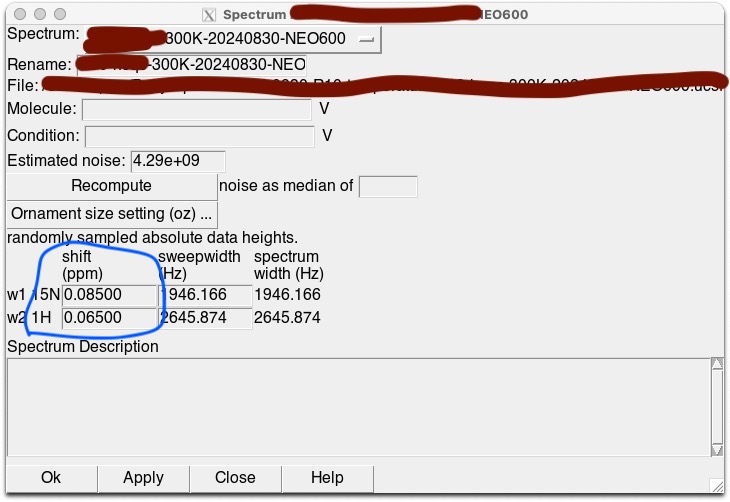The image size is (730, 502).
Task: Edit the w2 1H shift ppm field
Action: (109, 318)
